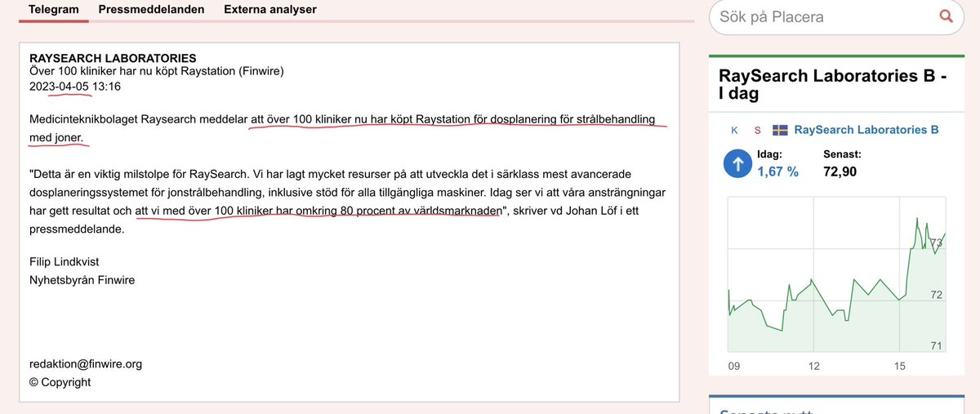Click the red magnifying glass search icon
Viewport: 980px width, 414px height.
[947, 16]
